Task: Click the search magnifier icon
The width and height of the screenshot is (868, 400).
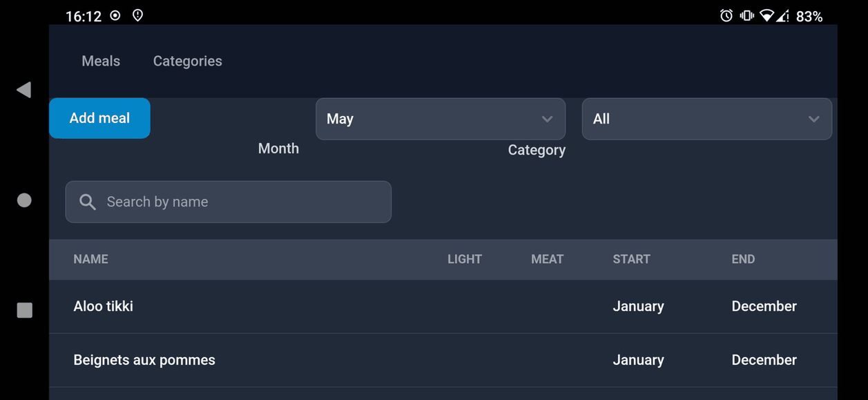Action: coord(87,202)
